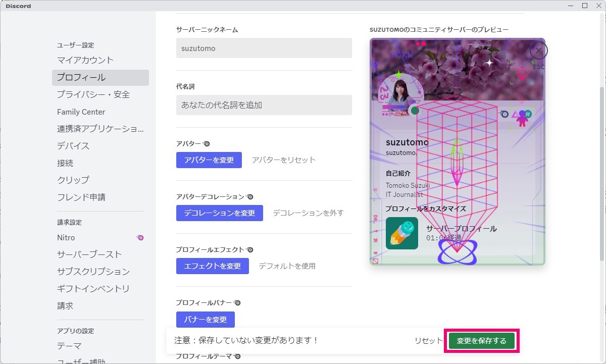Click デフォルトを使用
606x364 pixels.
point(287,266)
